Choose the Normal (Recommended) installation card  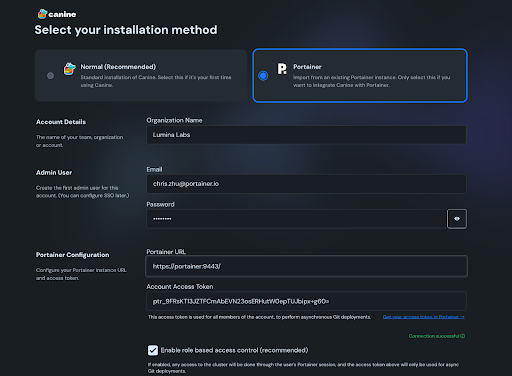(141, 76)
